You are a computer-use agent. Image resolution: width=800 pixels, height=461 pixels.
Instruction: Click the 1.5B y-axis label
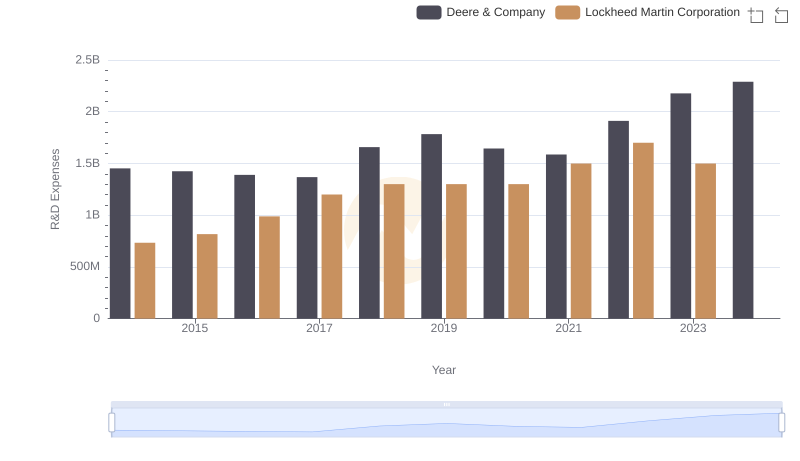88,163
